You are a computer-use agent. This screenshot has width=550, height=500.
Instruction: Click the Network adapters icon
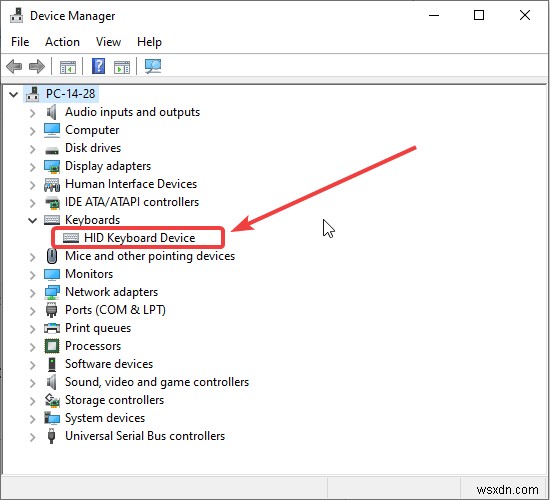click(x=52, y=292)
